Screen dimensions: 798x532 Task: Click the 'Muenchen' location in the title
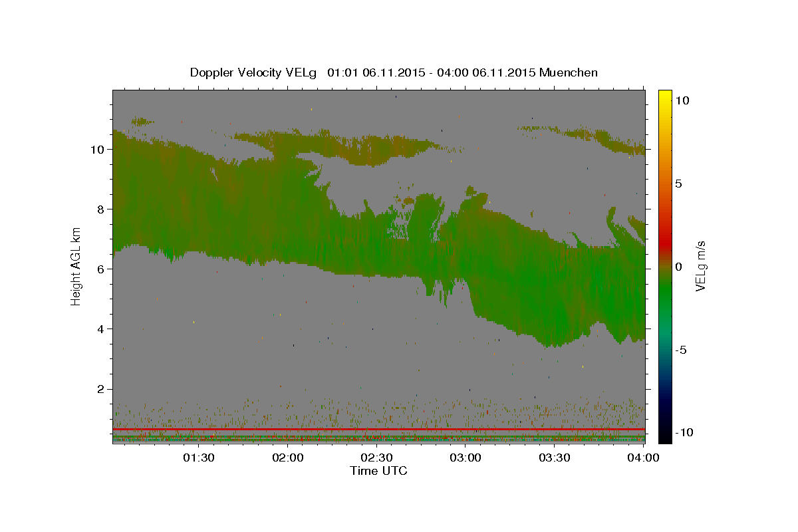[x=569, y=72]
